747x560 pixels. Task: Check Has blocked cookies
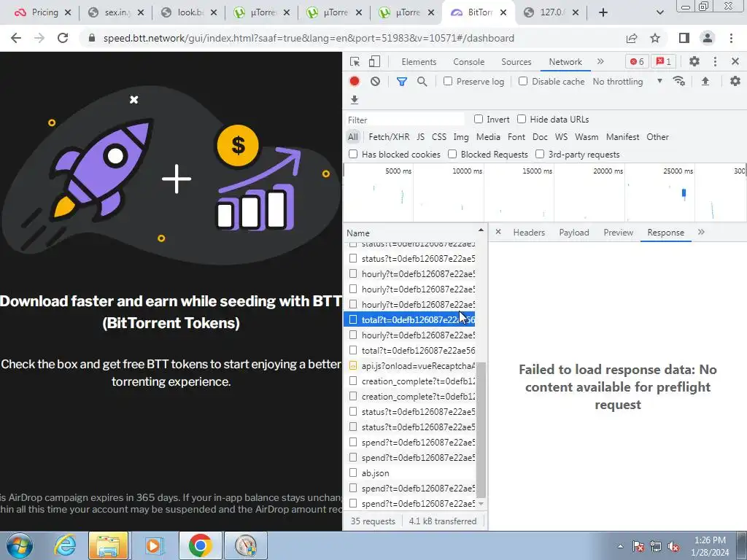point(353,154)
